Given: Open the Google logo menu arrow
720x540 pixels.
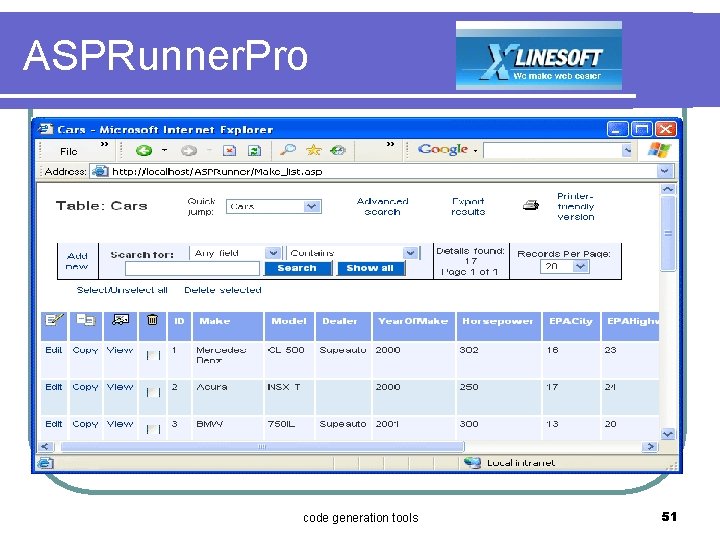Looking at the screenshot, I should [x=475, y=151].
